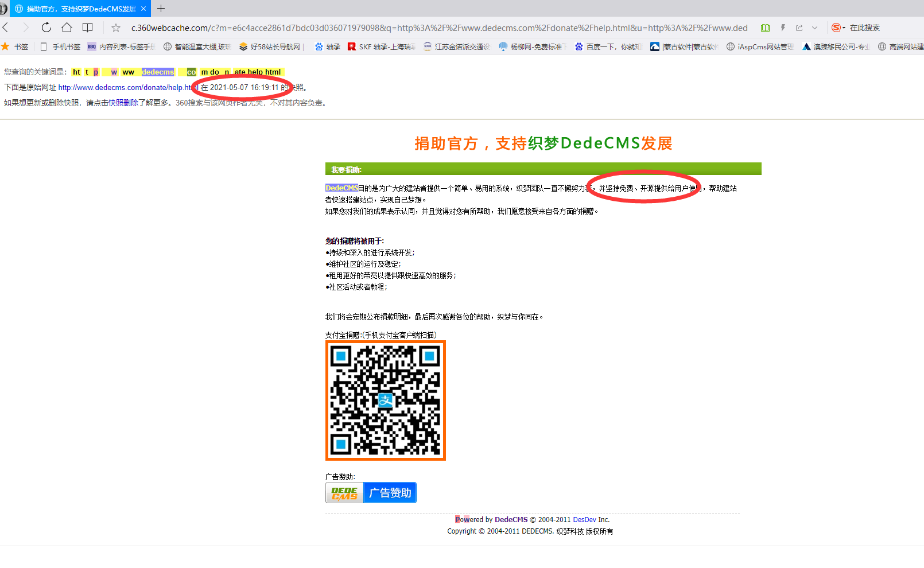Click the text 社区活动或者教程
This screenshot has height=568, width=924.
click(358, 287)
